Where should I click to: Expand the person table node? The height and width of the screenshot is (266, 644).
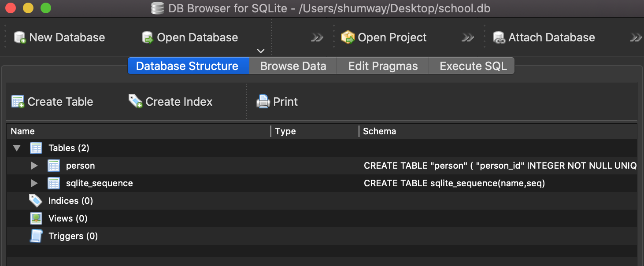click(34, 166)
